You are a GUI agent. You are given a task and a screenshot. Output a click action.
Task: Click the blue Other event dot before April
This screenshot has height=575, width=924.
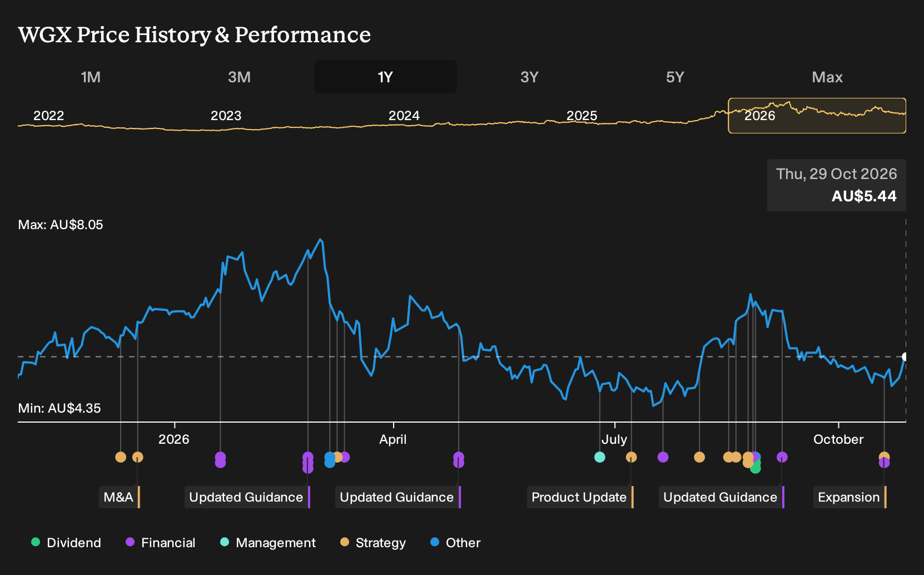pyautogui.click(x=330, y=463)
